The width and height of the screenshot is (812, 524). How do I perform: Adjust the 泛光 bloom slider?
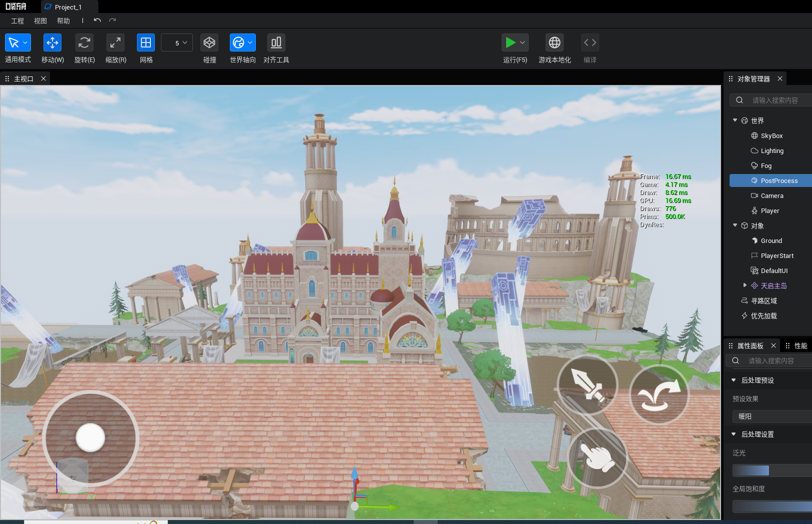point(772,470)
